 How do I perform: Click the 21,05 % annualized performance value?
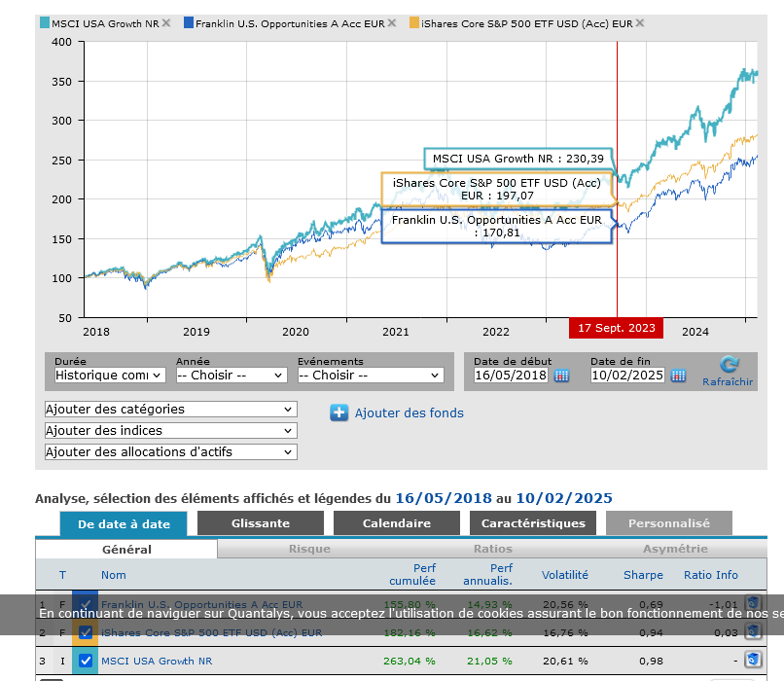[x=489, y=661]
